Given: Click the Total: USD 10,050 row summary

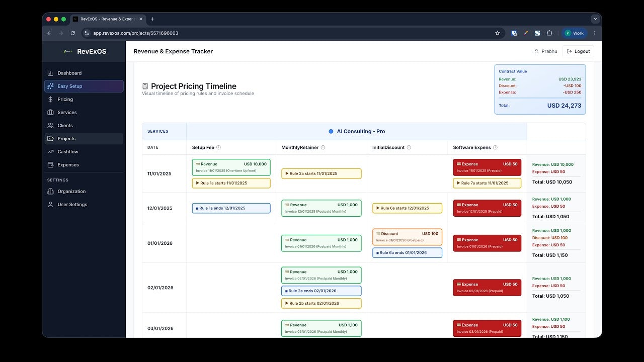Looking at the screenshot, I should 552,182.
